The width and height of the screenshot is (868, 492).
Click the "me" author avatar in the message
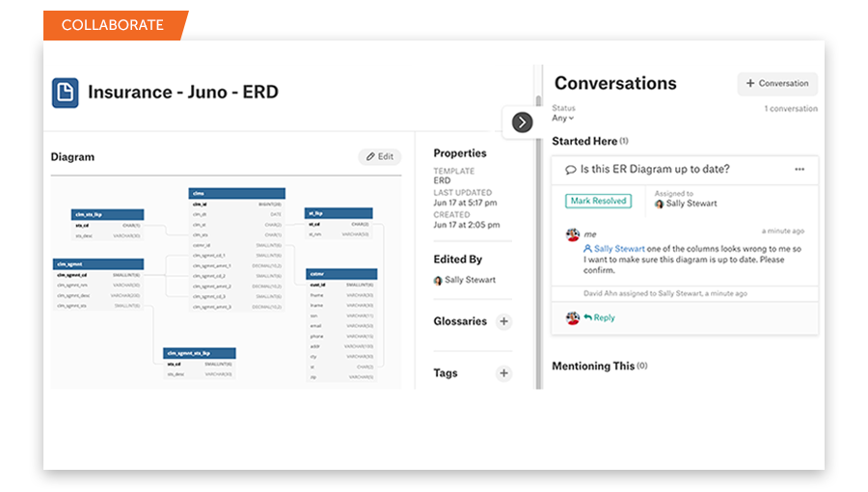click(572, 234)
